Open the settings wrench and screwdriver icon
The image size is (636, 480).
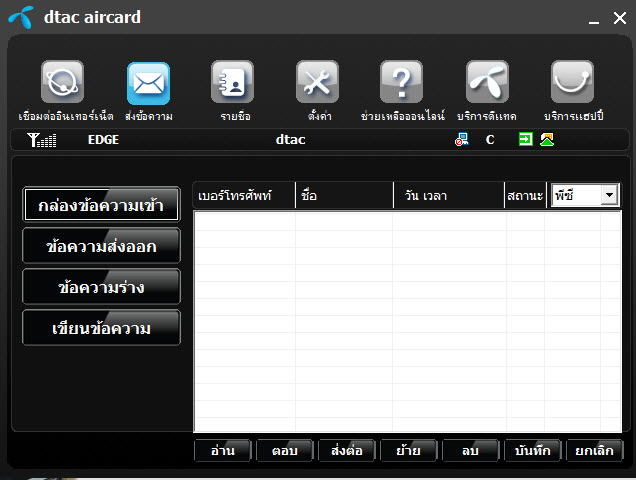coord(317,82)
